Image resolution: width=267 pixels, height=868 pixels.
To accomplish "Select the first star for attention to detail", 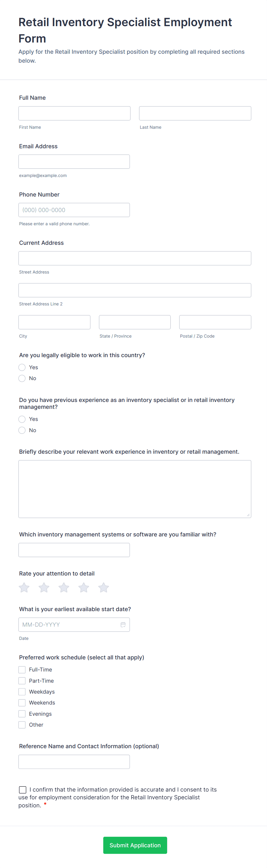I will 24,587.
